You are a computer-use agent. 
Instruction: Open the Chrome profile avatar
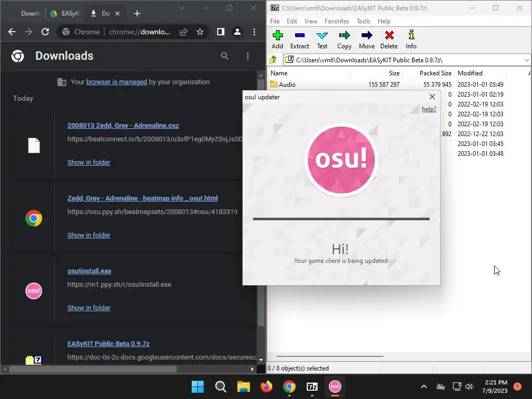point(237,32)
